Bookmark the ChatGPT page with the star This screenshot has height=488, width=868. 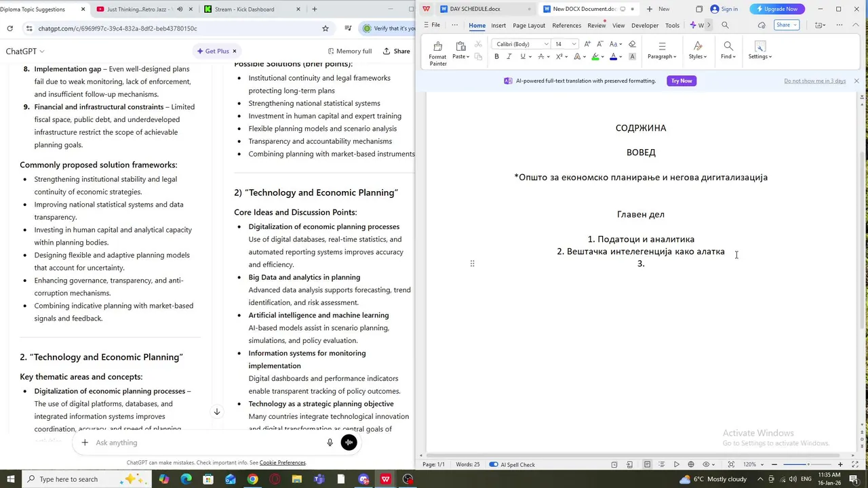click(325, 28)
